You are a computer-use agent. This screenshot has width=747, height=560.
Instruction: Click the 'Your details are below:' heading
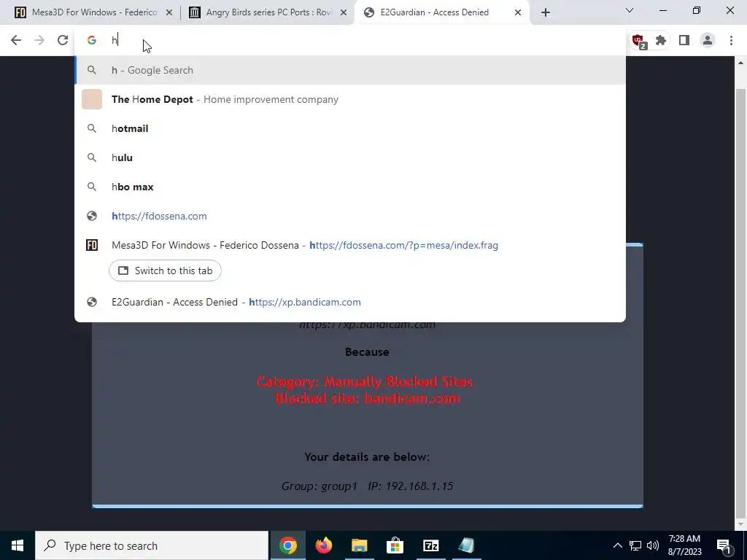[x=367, y=457]
